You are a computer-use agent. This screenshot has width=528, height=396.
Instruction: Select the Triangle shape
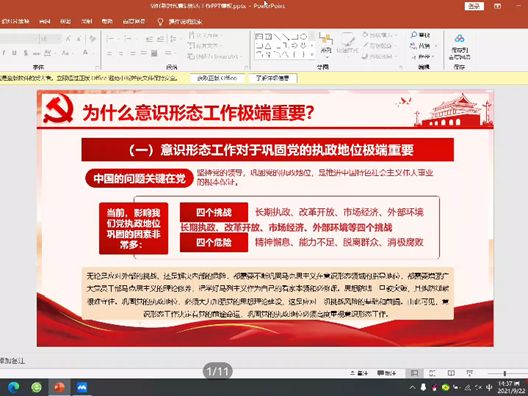268,45
